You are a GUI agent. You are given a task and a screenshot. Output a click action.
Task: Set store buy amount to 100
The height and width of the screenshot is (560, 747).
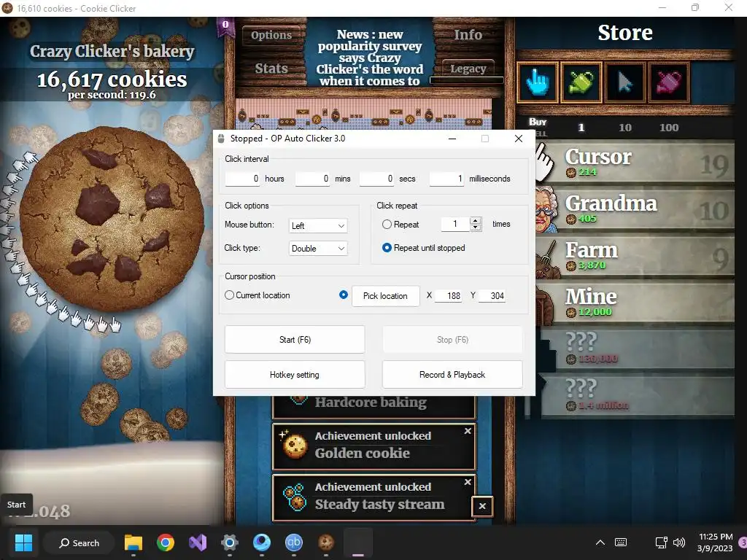(x=669, y=128)
